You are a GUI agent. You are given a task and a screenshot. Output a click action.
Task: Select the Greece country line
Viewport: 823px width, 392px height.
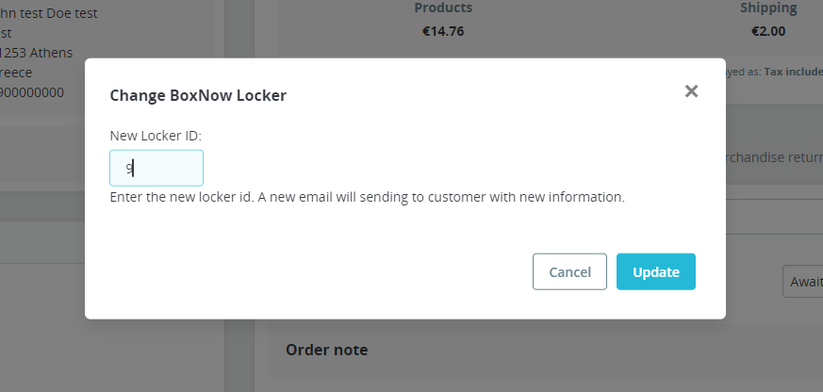16,72
